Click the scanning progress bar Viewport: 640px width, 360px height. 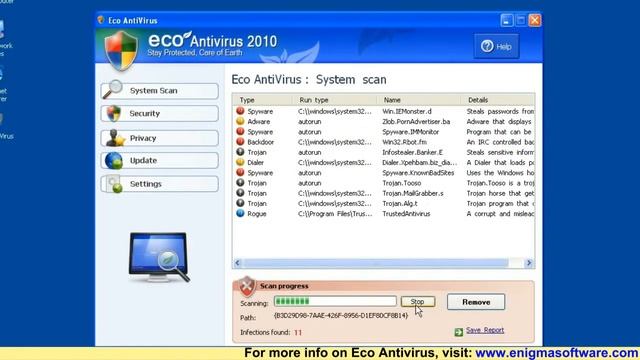(335, 301)
